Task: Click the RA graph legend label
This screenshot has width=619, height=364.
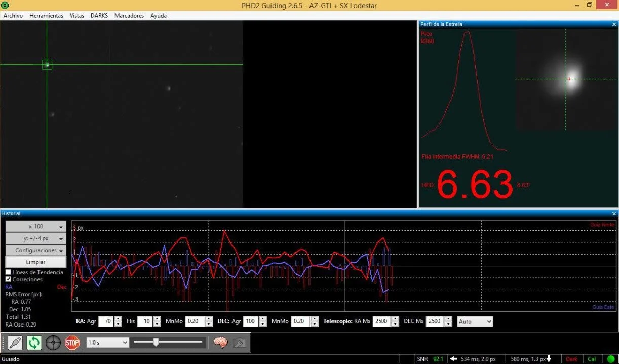Action: pos(9,287)
